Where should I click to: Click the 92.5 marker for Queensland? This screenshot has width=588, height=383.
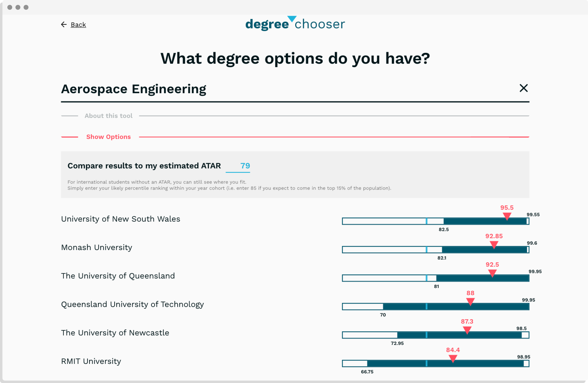click(x=492, y=273)
